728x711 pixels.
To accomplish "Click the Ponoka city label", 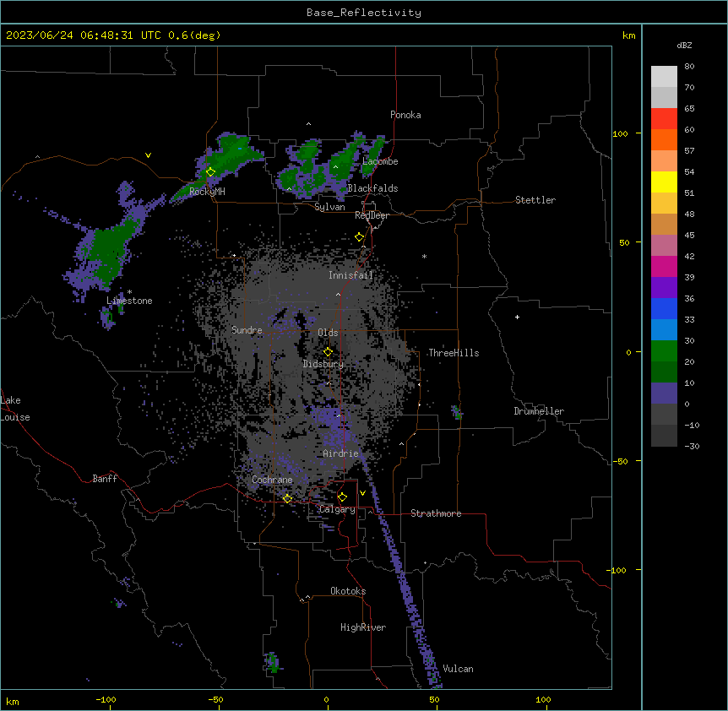I will (x=405, y=115).
